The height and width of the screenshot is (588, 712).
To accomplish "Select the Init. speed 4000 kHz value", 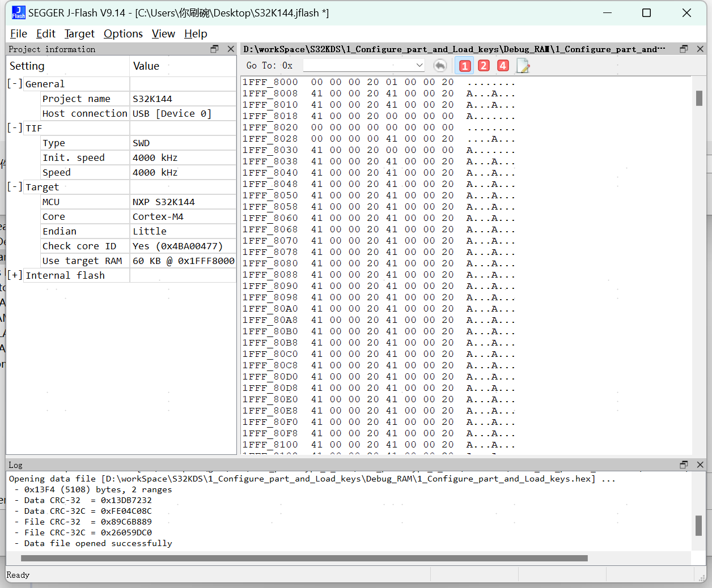I will (x=155, y=157).
